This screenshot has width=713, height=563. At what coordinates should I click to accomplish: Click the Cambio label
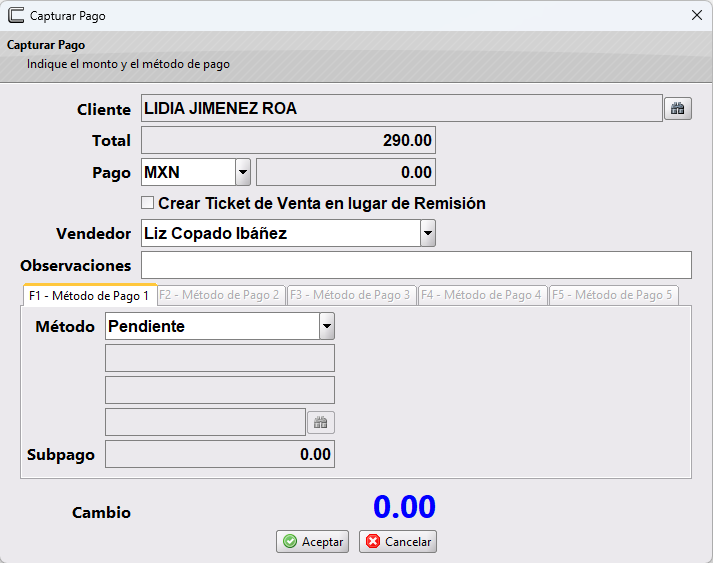[101, 513]
